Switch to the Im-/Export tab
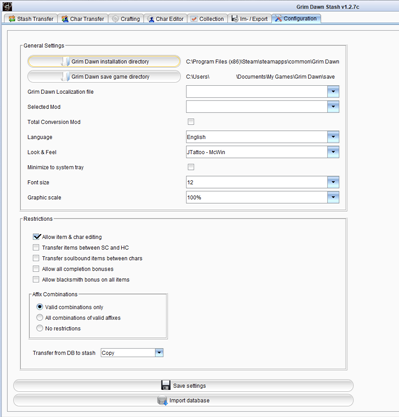This screenshot has height=417, width=399. click(x=250, y=19)
